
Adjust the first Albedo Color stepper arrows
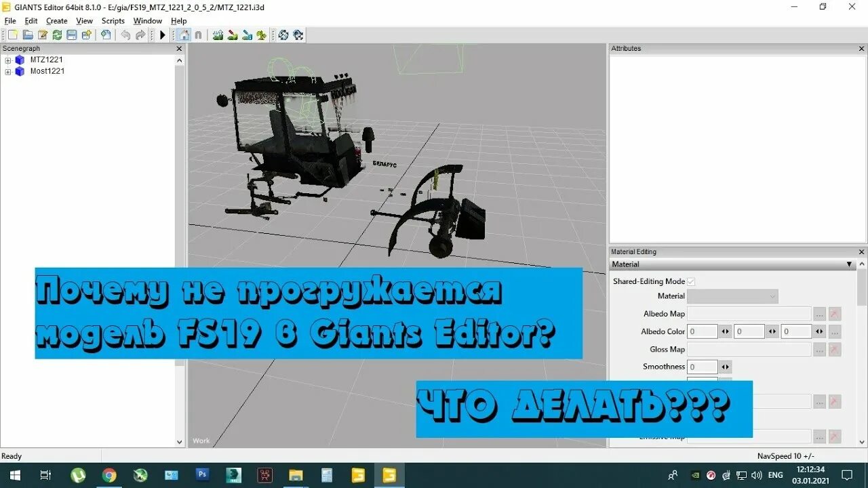point(725,331)
